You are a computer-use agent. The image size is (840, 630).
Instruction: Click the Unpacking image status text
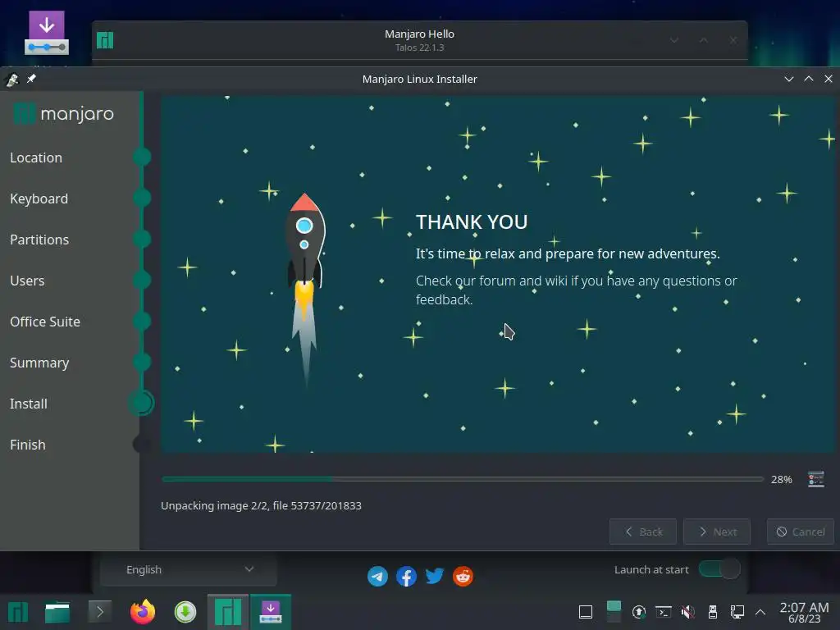(x=262, y=505)
